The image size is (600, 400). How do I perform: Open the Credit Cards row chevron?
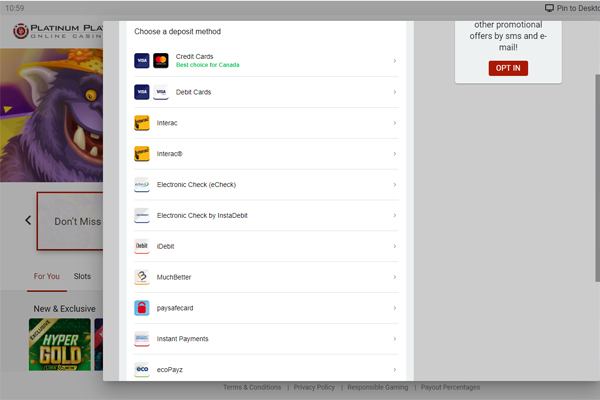click(x=395, y=61)
